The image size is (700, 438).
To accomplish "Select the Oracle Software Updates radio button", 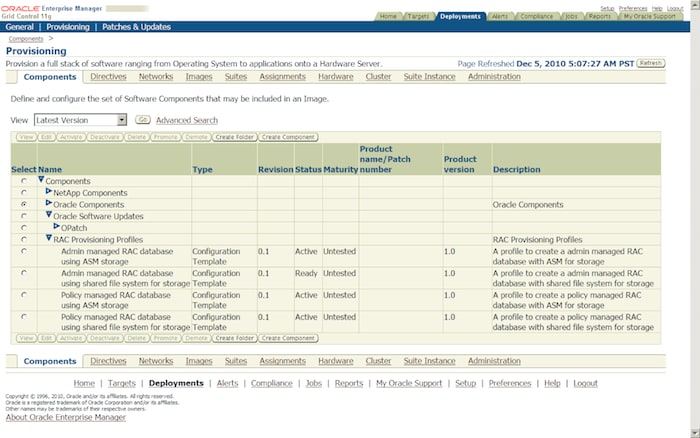I will click(x=24, y=216).
